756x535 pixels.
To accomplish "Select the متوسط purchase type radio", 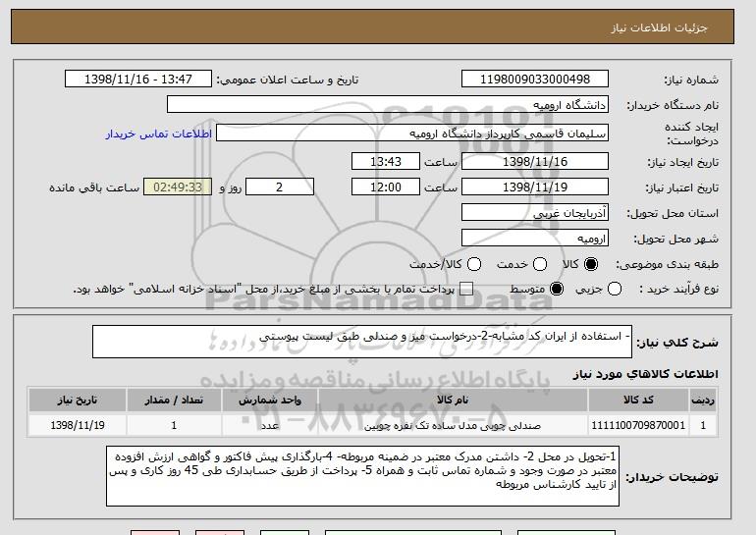I will click(557, 290).
